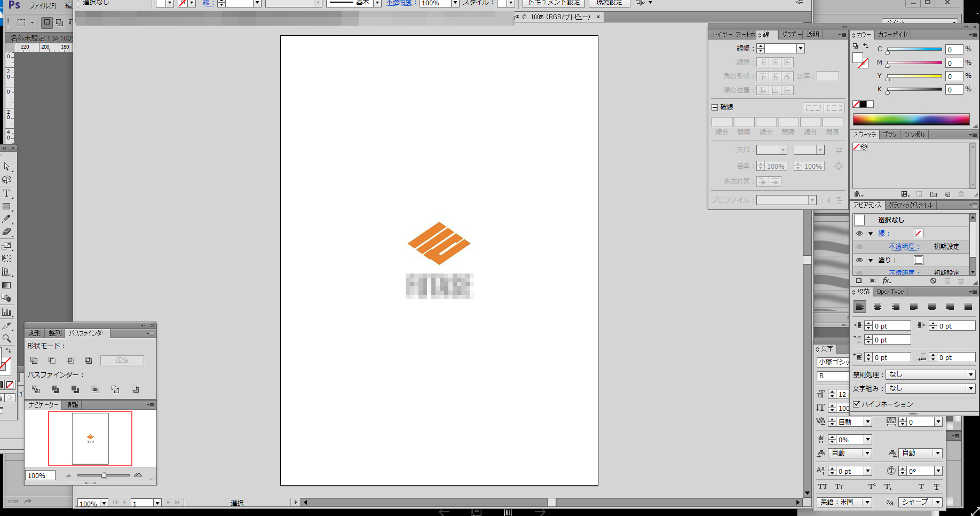Switch to the ブラシ panel tab
This screenshot has height=516, width=980.
(890, 135)
